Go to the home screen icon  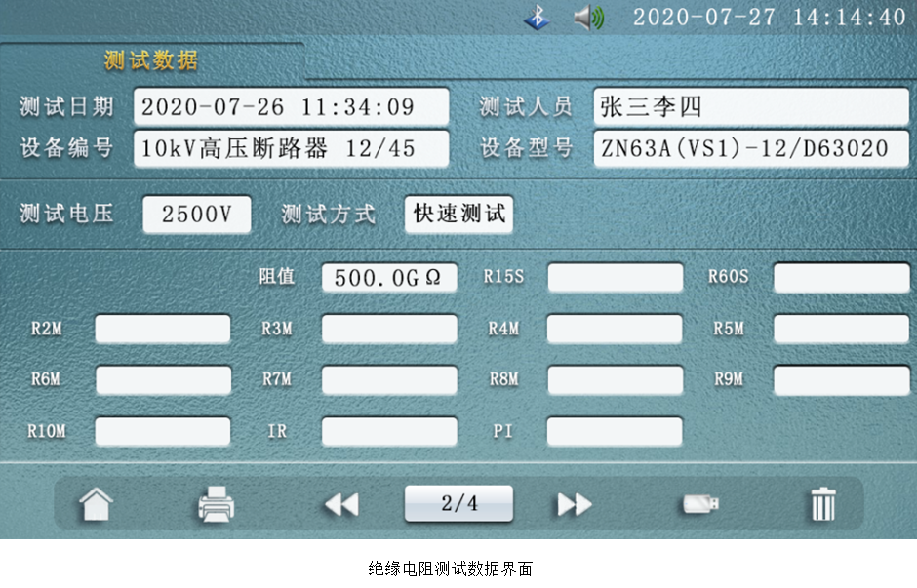(96, 504)
